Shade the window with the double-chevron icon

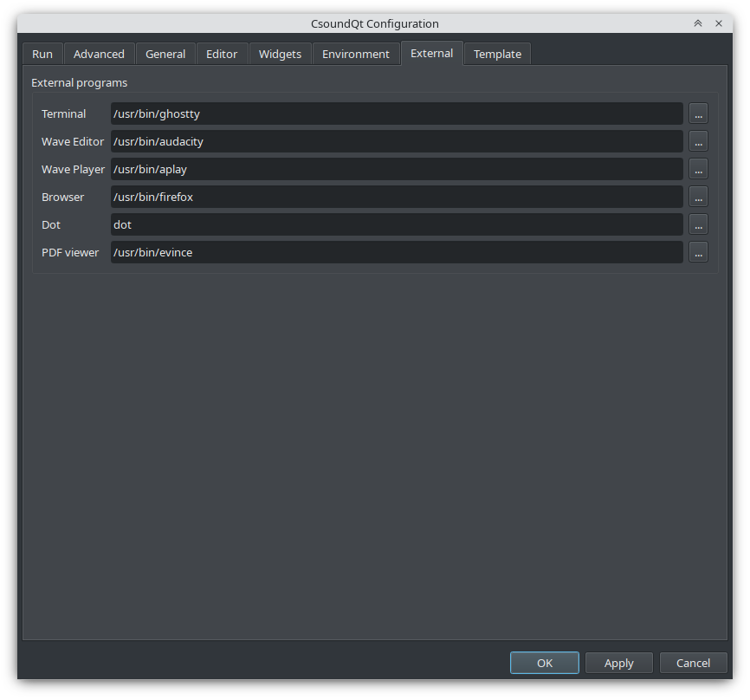pos(698,23)
